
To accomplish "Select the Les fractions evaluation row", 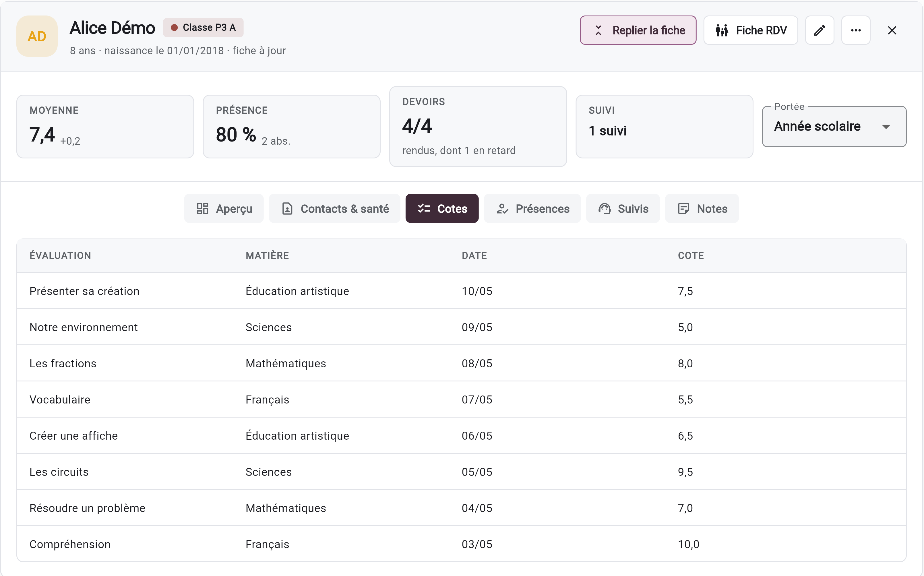I will [462, 363].
